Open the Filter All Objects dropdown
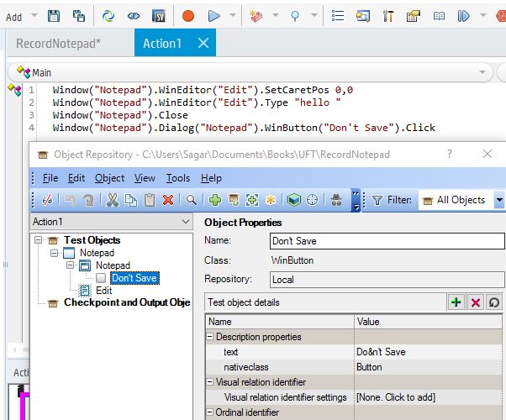Image resolution: width=506 pixels, height=420 pixels. (x=499, y=200)
